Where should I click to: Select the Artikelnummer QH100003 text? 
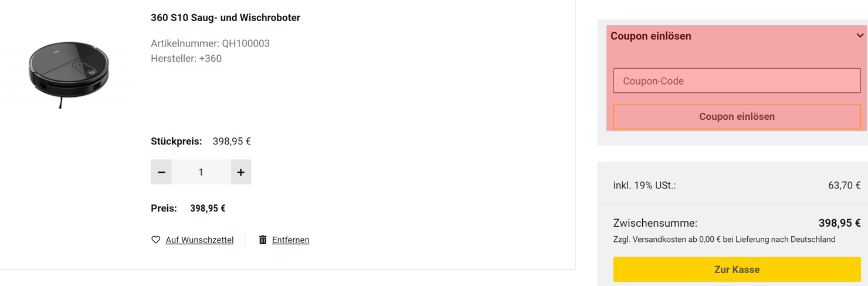coord(210,43)
